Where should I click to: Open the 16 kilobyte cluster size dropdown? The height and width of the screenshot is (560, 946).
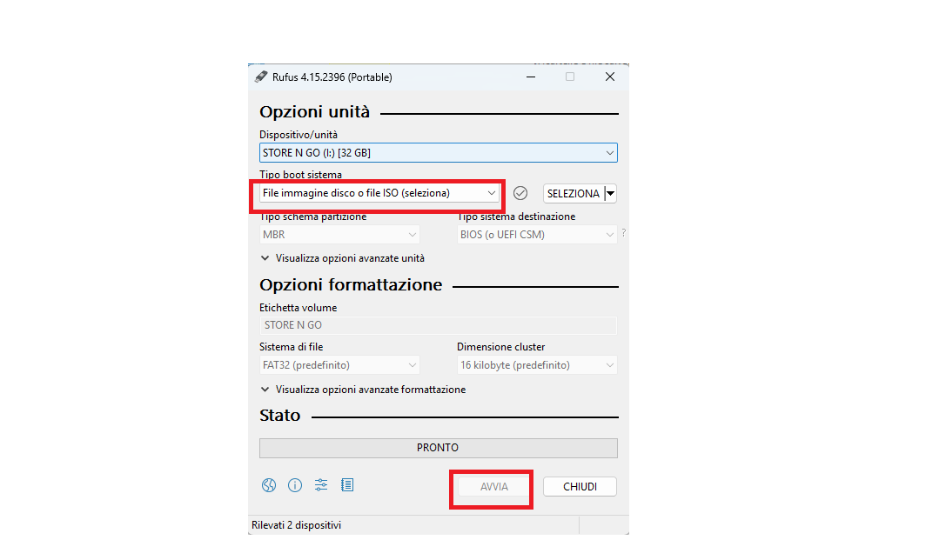click(x=537, y=365)
